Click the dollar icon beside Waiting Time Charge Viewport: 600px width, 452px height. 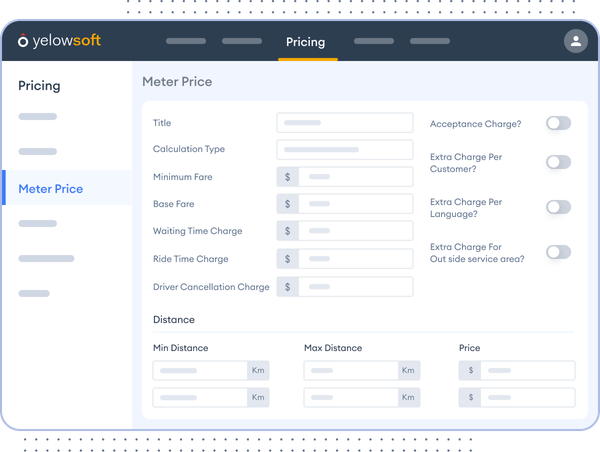point(288,231)
